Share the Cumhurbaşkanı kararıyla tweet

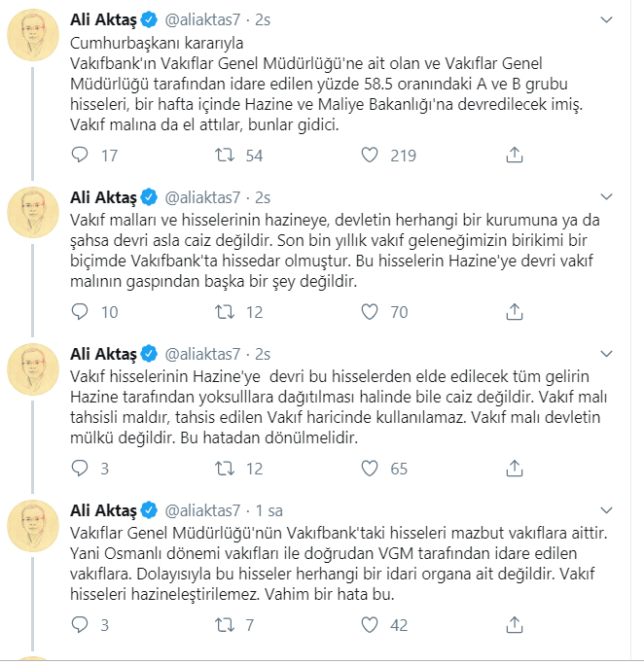click(x=514, y=156)
